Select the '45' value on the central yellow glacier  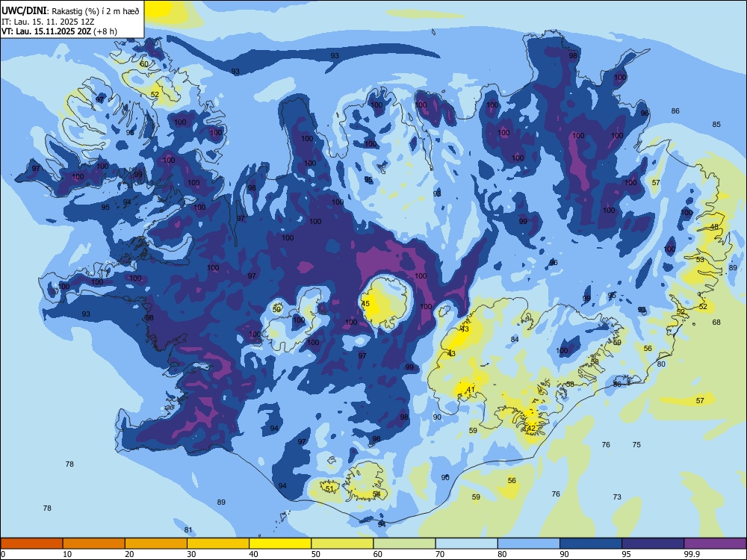[x=365, y=303]
